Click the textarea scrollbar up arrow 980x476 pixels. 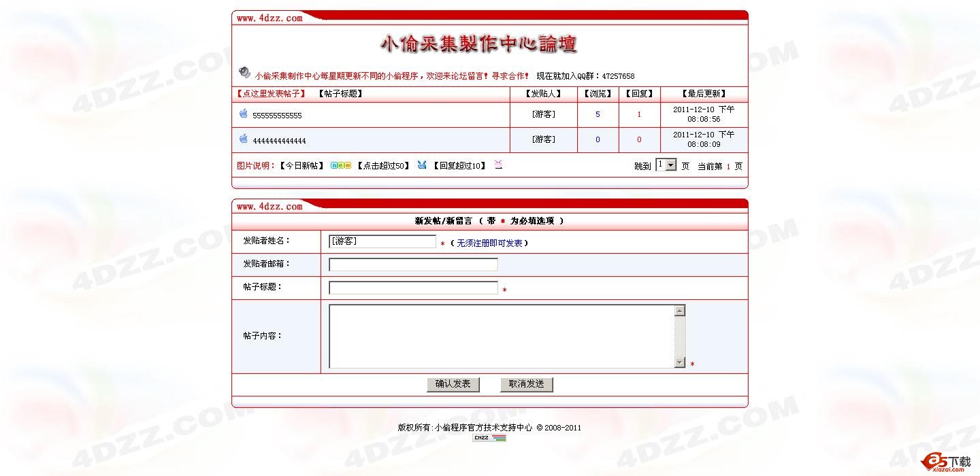(x=680, y=311)
